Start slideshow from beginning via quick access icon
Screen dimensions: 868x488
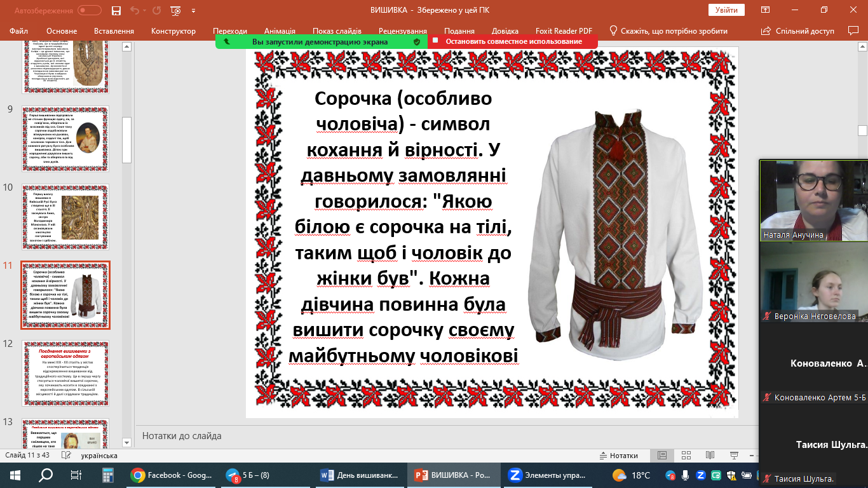(176, 11)
